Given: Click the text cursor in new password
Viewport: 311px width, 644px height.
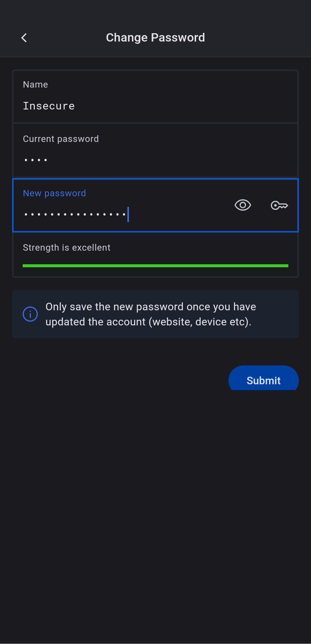Looking at the screenshot, I should coord(128,214).
